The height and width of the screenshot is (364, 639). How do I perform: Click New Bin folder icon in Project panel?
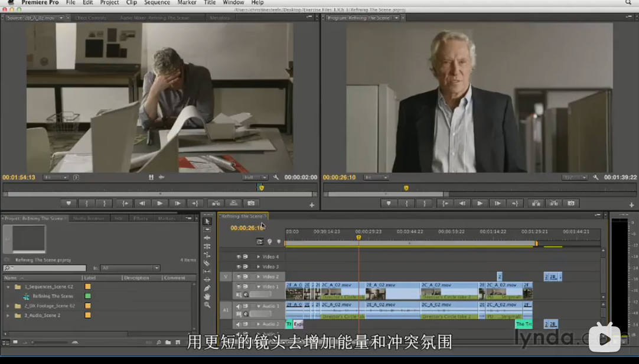(168, 342)
